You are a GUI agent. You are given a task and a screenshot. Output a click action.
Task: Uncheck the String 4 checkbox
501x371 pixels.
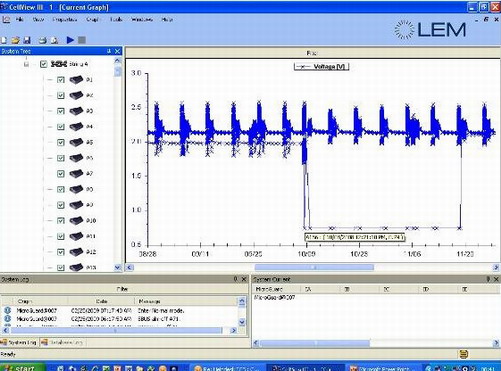tap(43, 64)
